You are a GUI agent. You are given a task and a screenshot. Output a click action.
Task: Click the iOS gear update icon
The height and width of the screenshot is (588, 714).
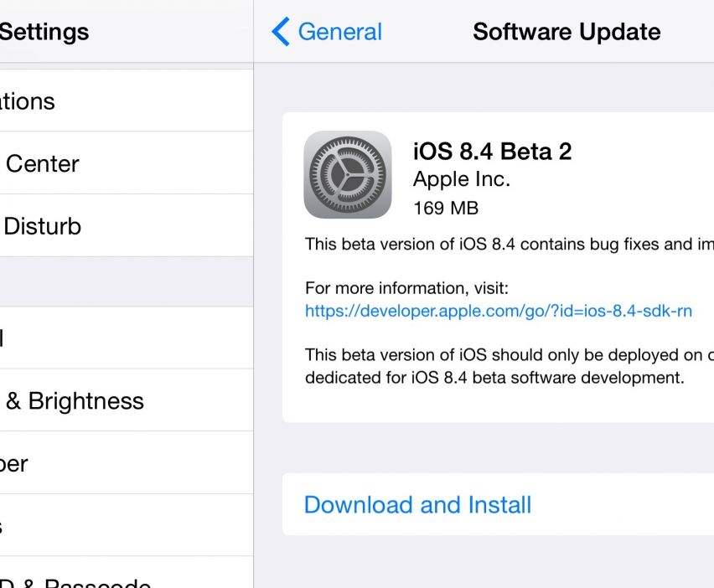point(347,174)
